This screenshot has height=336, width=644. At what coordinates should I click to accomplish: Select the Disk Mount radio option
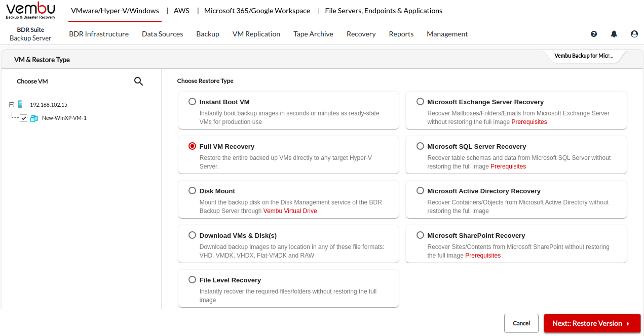coord(192,191)
